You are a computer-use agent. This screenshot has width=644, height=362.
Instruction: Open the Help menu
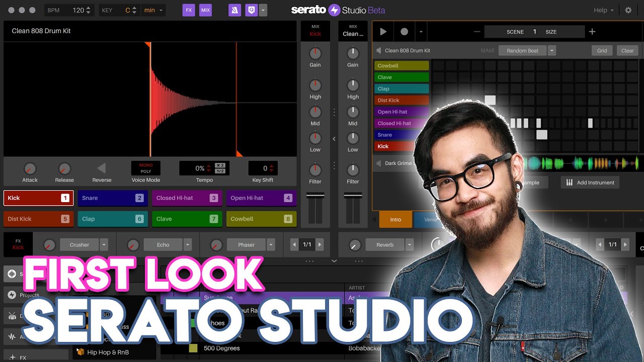pyautogui.click(x=603, y=10)
